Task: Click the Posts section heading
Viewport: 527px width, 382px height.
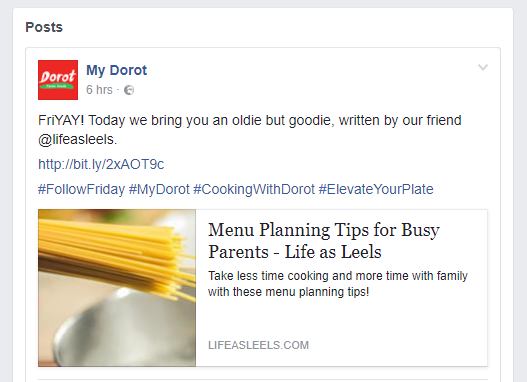Action: [x=44, y=27]
